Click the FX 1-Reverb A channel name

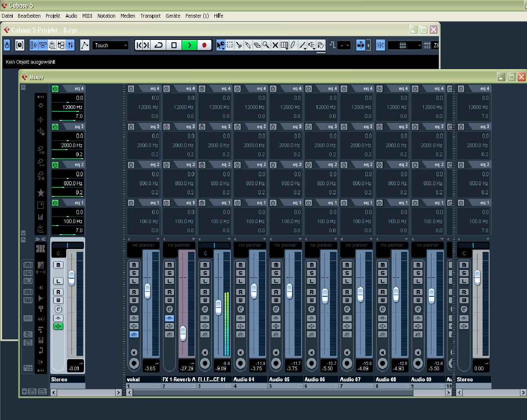179,379
